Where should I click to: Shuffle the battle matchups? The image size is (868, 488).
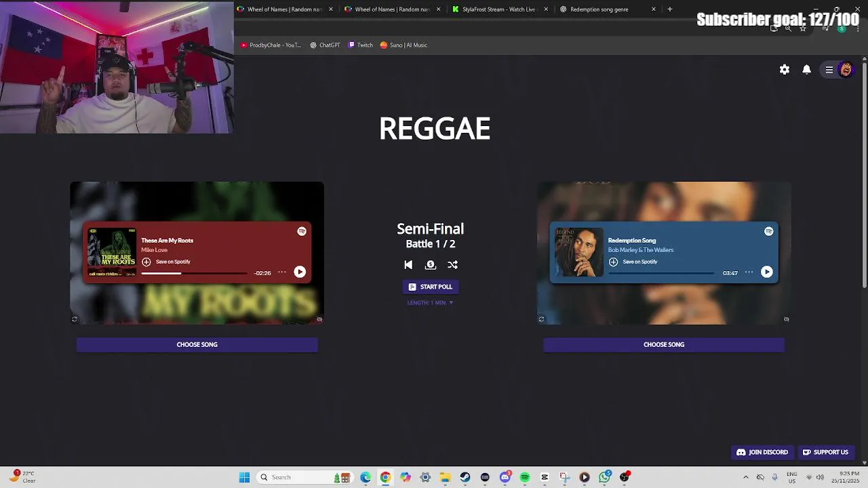pyautogui.click(x=452, y=265)
